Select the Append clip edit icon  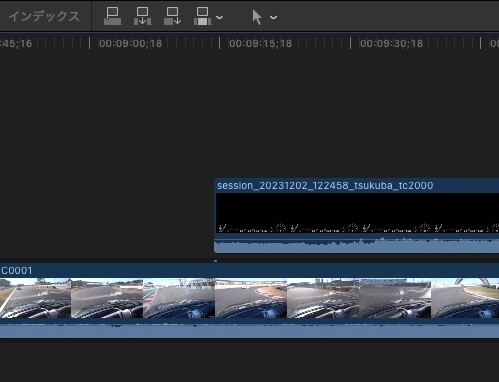point(173,16)
